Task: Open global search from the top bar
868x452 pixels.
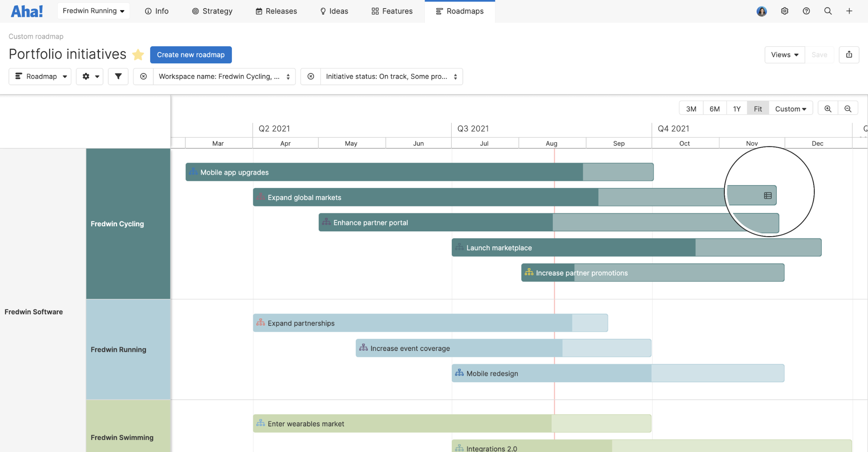Action: (x=828, y=11)
